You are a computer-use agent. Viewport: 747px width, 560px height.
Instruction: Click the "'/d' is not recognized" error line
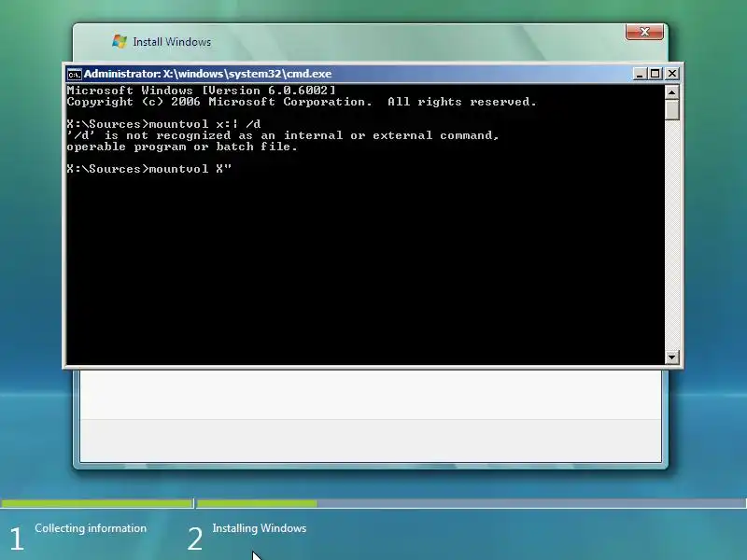click(283, 135)
